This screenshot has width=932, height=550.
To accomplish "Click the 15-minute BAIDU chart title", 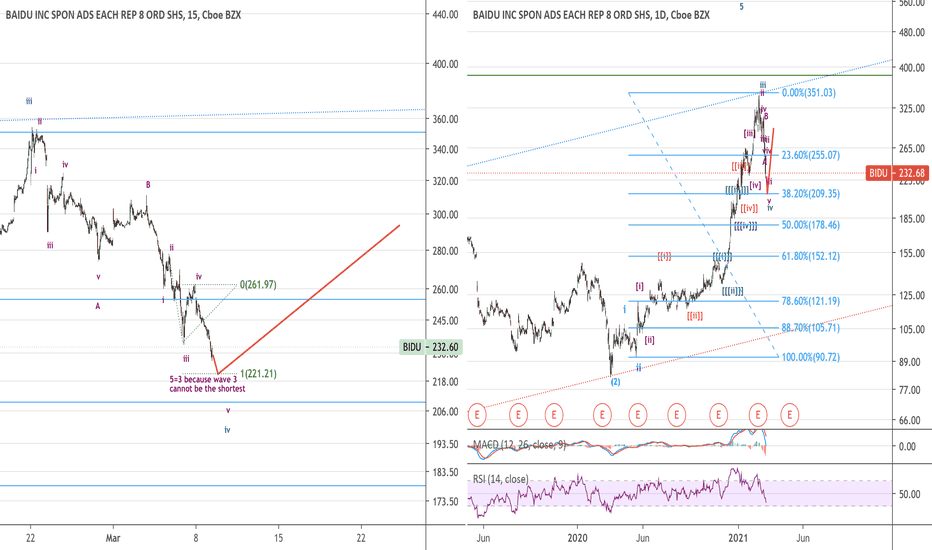I will [x=124, y=15].
